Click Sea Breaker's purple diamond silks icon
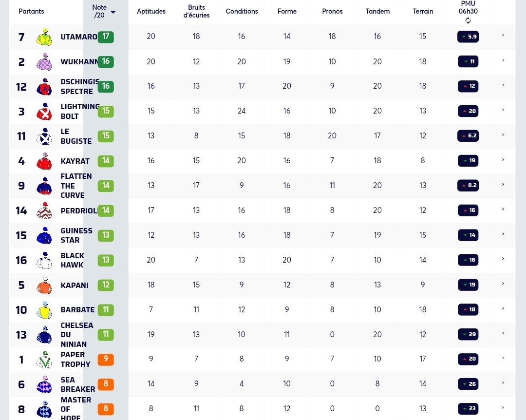Screen dimensions: 526x420 [44, 384]
